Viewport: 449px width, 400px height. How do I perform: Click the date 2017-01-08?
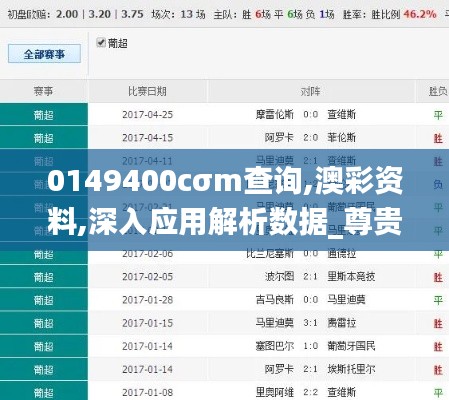click(147, 392)
